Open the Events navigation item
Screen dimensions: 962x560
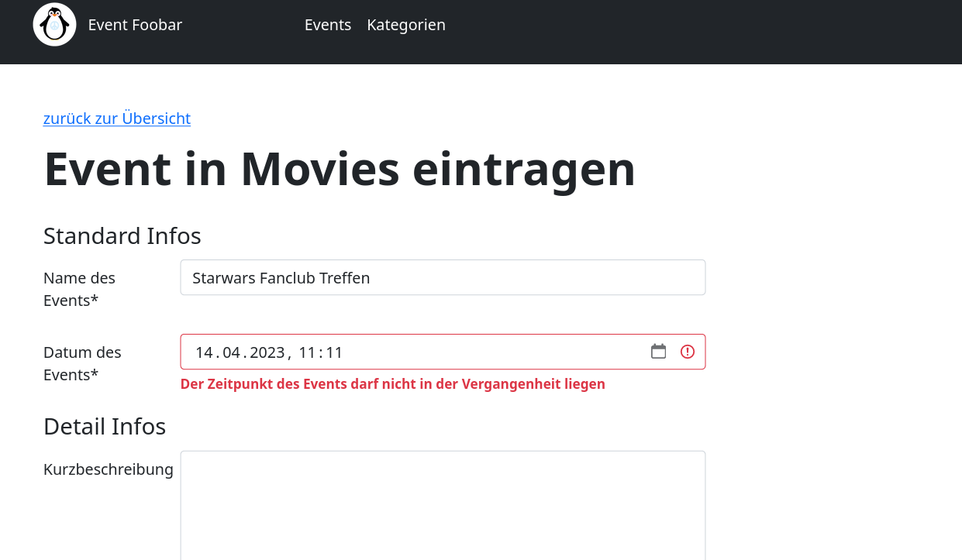click(328, 25)
